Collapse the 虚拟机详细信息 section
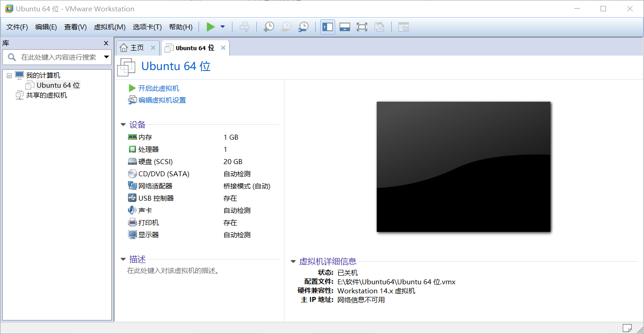Screen dimensions: 644x334 (294, 261)
